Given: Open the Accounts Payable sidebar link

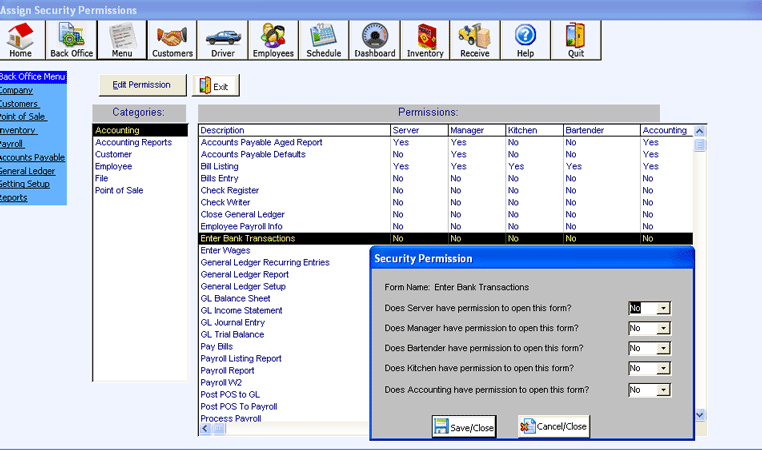Looking at the screenshot, I should point(32,157).
